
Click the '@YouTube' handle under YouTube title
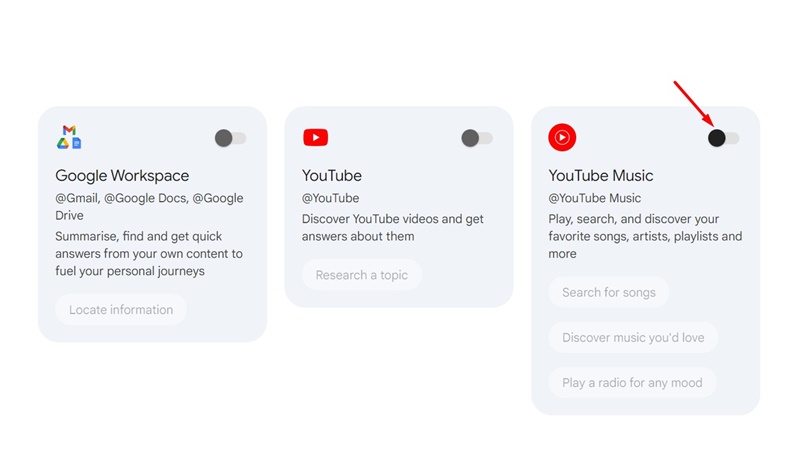point(330,198)
